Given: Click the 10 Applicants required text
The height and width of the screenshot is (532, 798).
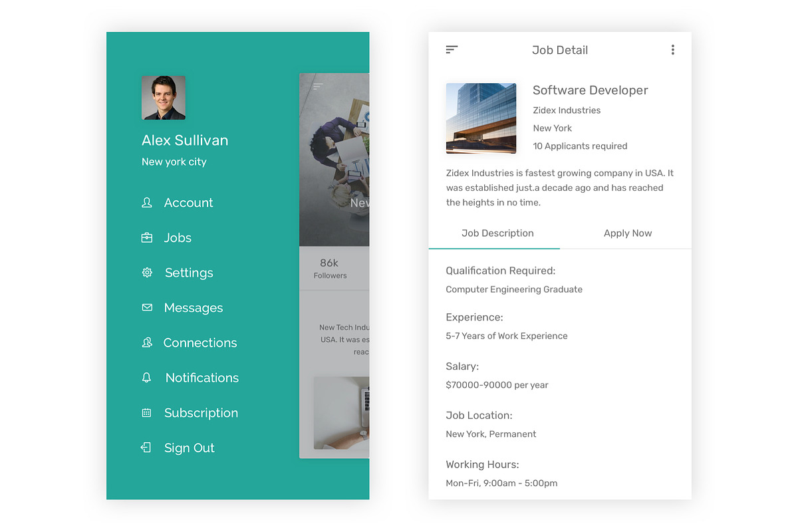Looking at the screenshot, I should [580, 146].
